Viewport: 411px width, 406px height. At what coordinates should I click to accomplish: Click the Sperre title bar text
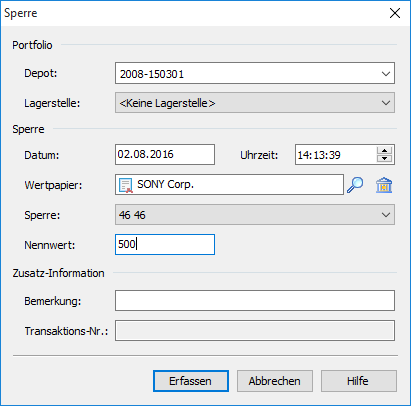coord(21,13)
